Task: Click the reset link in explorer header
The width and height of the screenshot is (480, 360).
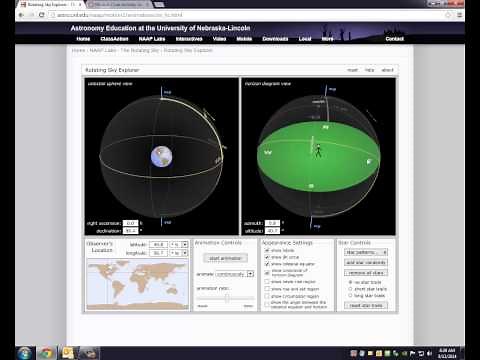Action: click(x=352, y=70)
